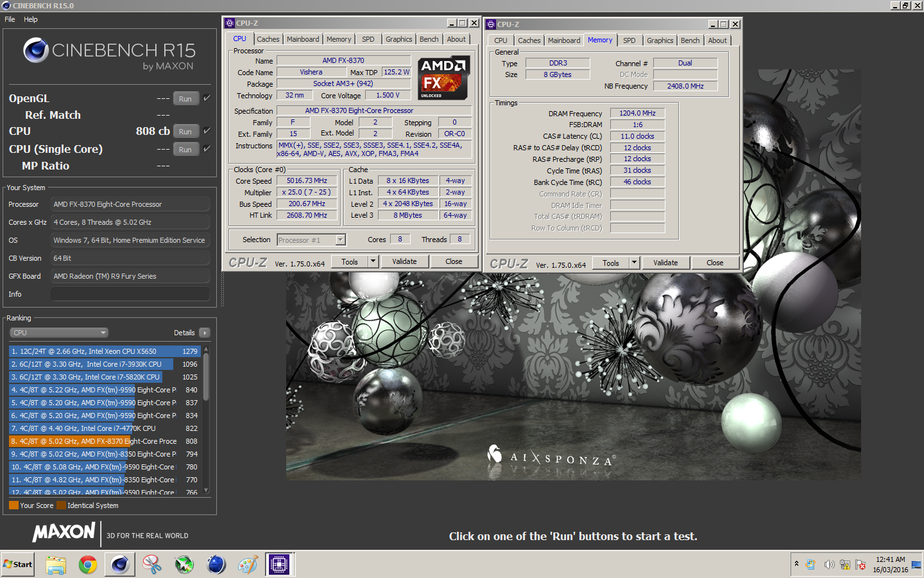The width and height of the screenshot is (924, 578).
Task: Switch to Mainboard tab in CPU window
Action: (x=303, y=39)
